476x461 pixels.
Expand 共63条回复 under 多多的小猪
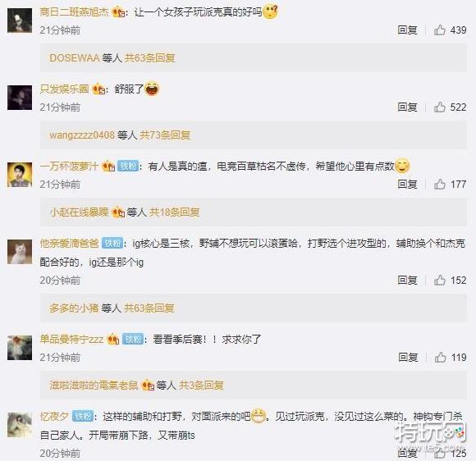coord(149,308)
